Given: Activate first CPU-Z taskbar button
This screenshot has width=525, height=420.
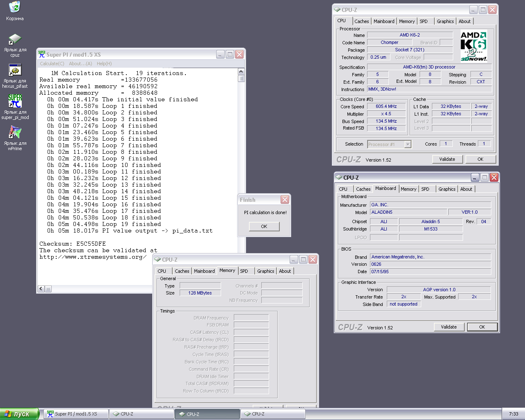Looking at the screenshot, I should (142, 414).
